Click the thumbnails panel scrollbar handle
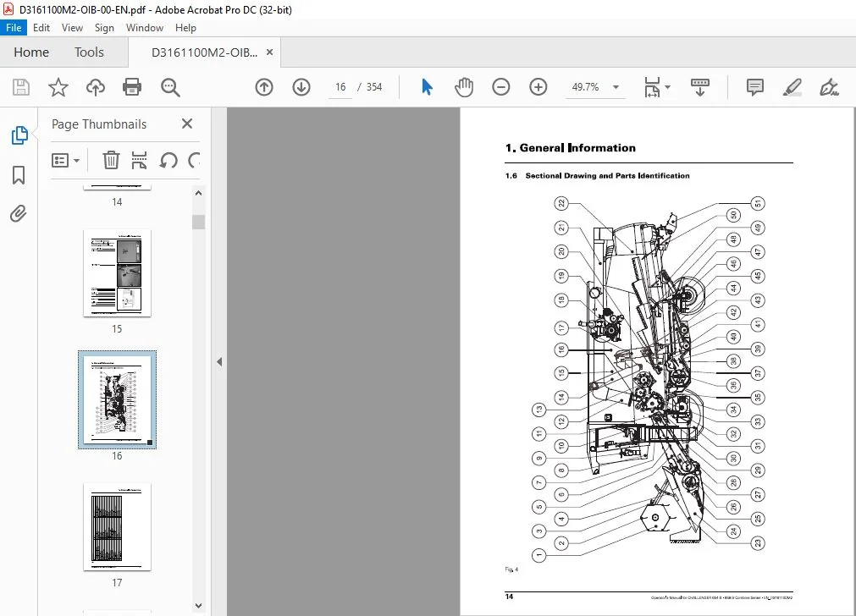Viewport: 856px width, 616px height. (199, 222)
